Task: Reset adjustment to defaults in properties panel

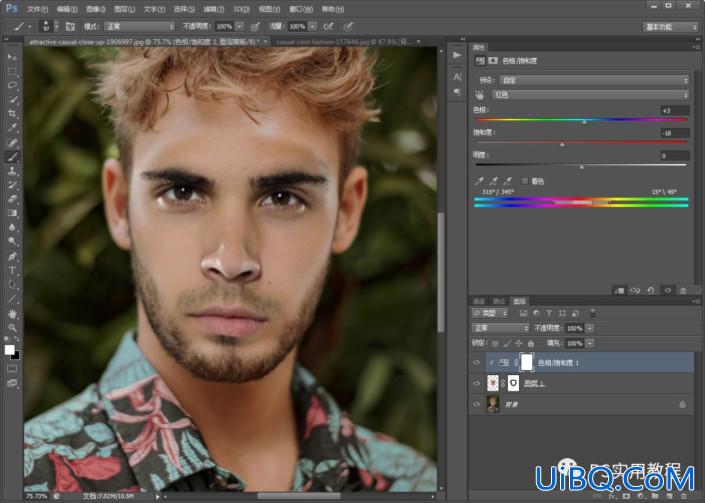Action: click(651, 290)
